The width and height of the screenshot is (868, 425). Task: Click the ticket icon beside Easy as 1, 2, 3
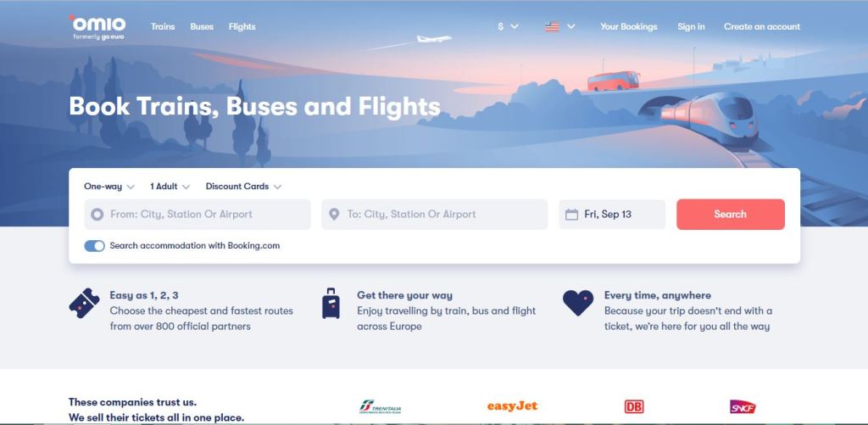pos(84,304)
